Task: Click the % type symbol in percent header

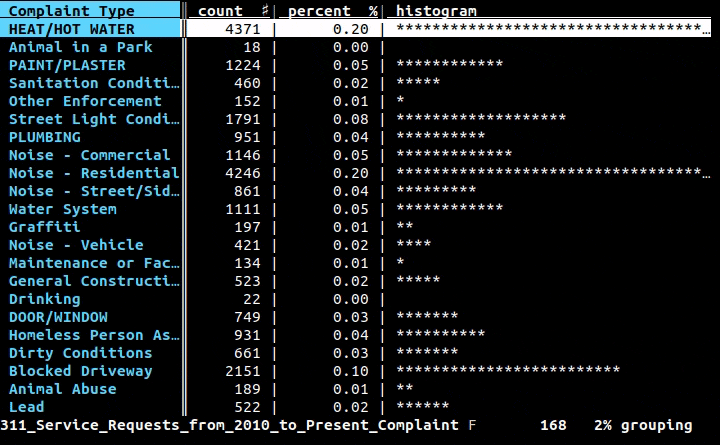Action: 373,11
